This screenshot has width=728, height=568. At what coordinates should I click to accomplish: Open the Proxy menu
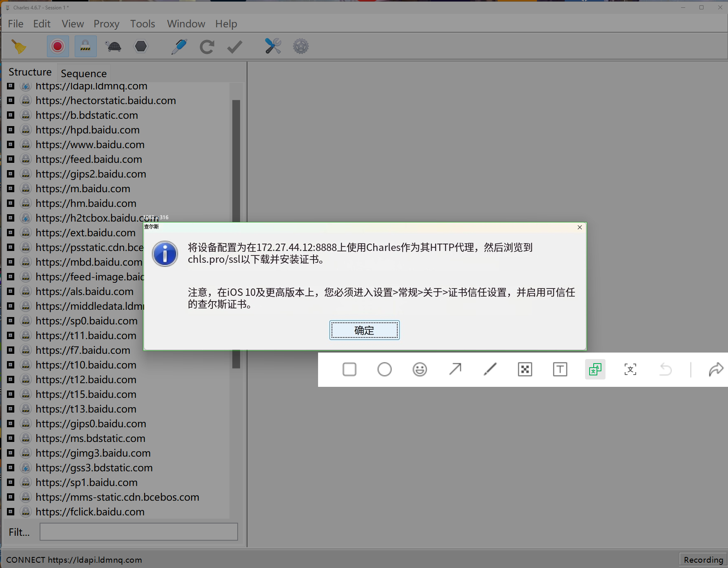pyautogui.click(x=106, y=24)
